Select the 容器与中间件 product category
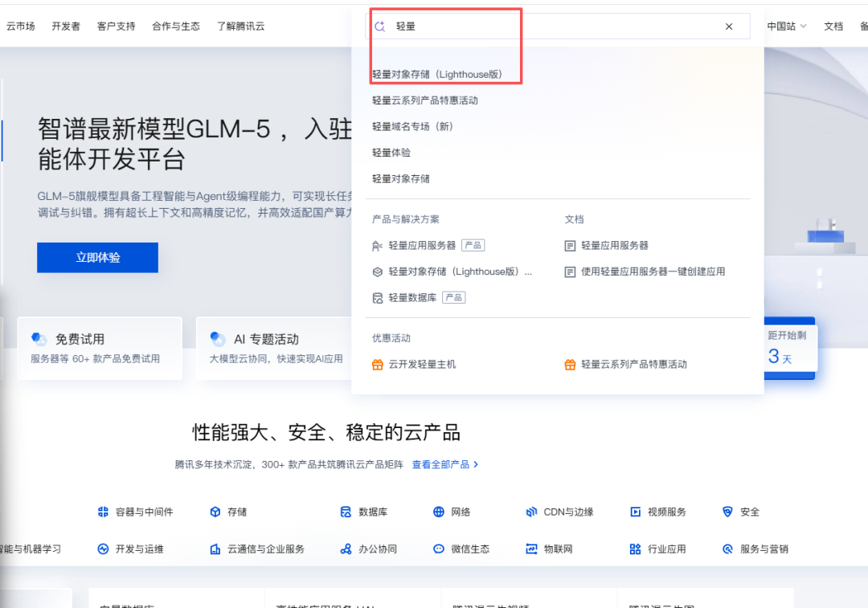 tap(136, 512)
